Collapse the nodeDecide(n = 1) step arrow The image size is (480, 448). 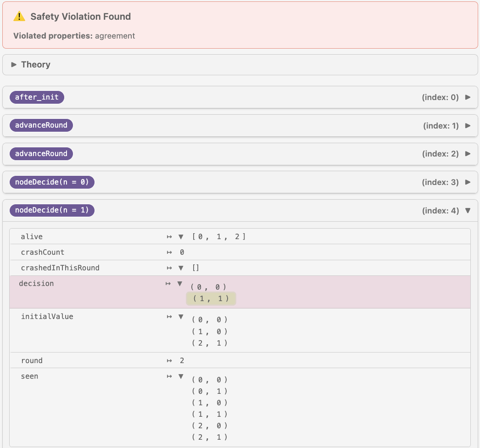(x=468, y=211)
